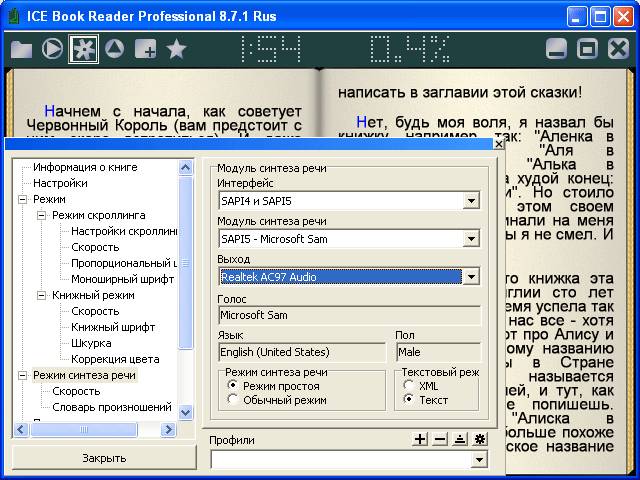Select the Режим простоя radio button
This screenshot has width=640, height=480.
coord(232,385)
